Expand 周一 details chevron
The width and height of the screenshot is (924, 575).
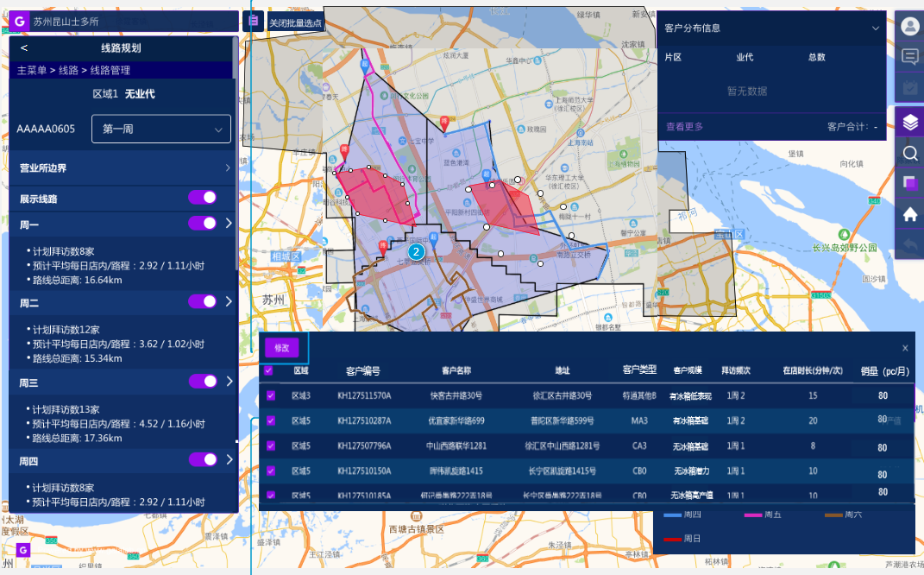pyautogui.click(x=229, y=224)
